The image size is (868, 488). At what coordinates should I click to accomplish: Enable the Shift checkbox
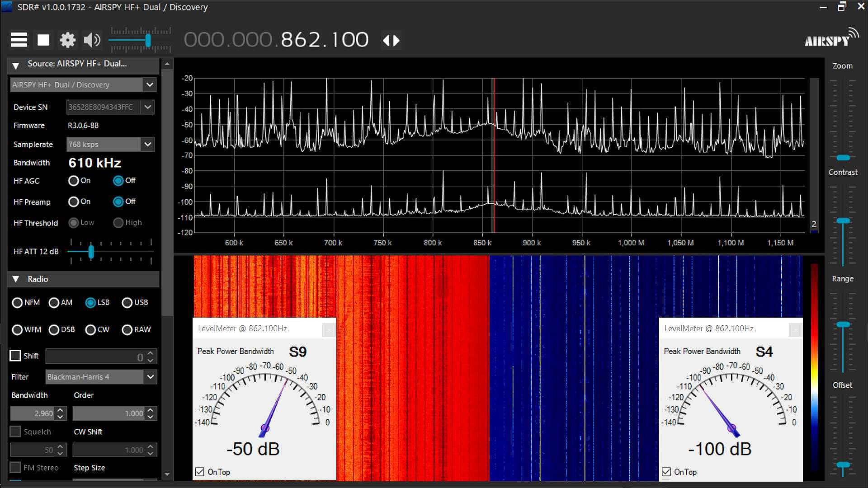[x=15, y=356]
